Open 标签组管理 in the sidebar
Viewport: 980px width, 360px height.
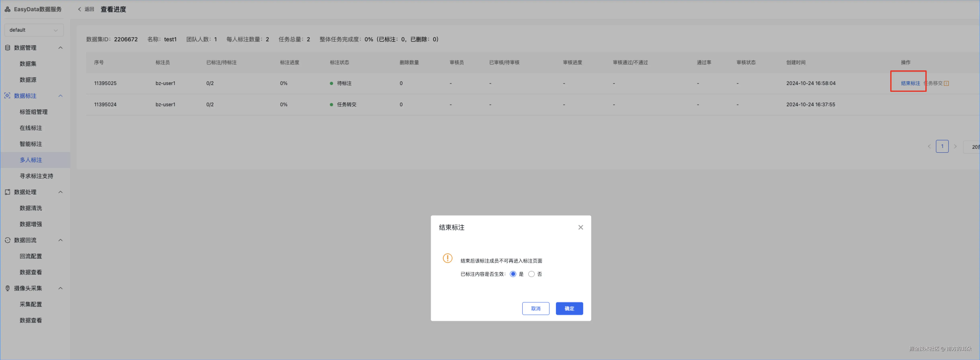pyautogui.click(x=33, y=112)
